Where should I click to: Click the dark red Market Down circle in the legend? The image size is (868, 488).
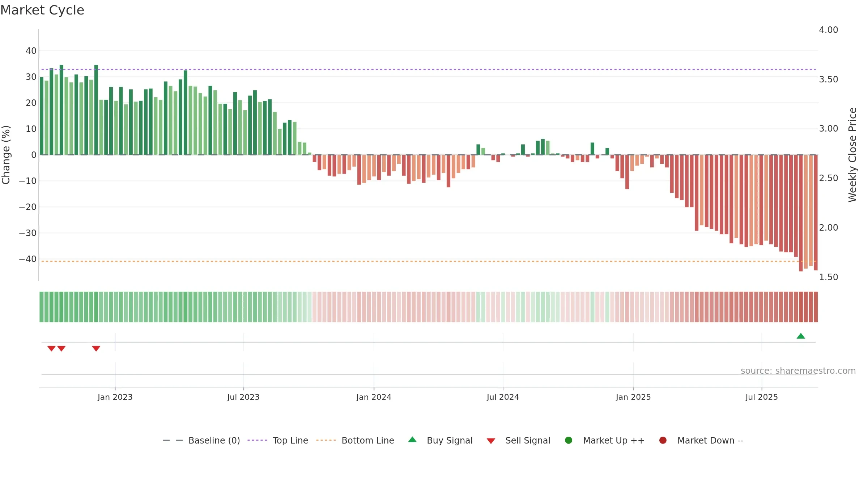click(x=663, y=440)
